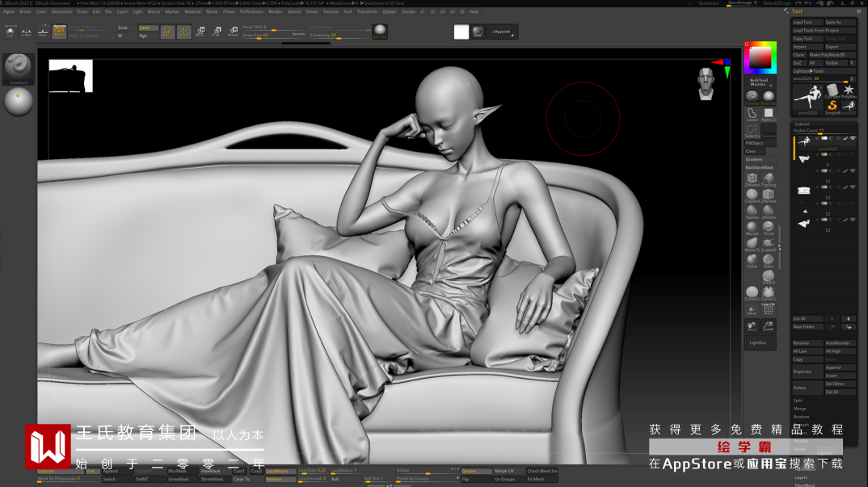Select the ZRemesherGuides brush icon
The width and height of the screenshot is (868, 487).
(x=769, y=195)
